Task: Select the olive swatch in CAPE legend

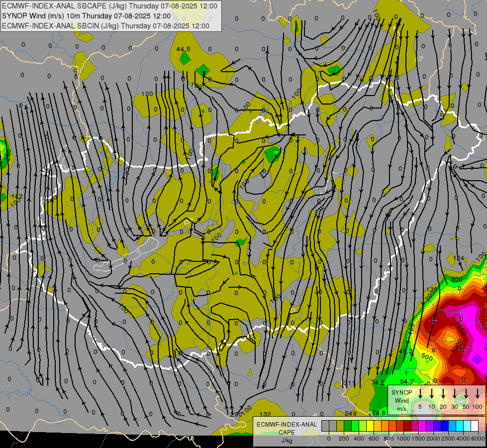Action: (x=340, y=426)
